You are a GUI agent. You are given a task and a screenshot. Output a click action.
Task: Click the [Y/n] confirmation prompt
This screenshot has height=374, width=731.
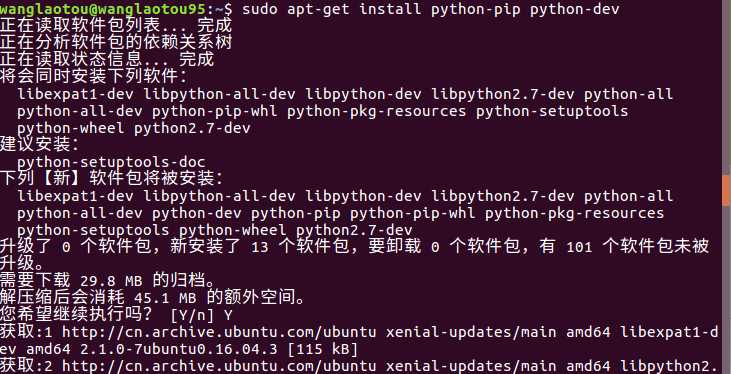point(193,316)
